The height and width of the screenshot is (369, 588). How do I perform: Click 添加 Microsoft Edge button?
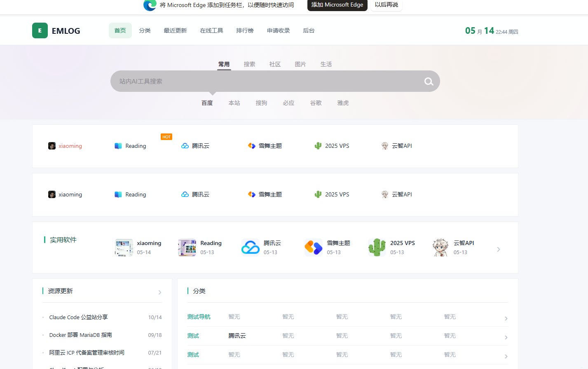tap(337, 5)
